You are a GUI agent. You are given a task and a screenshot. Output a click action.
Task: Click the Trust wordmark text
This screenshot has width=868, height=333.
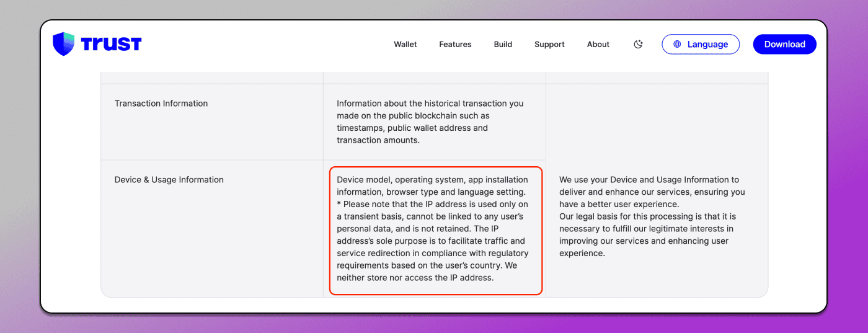111,44
